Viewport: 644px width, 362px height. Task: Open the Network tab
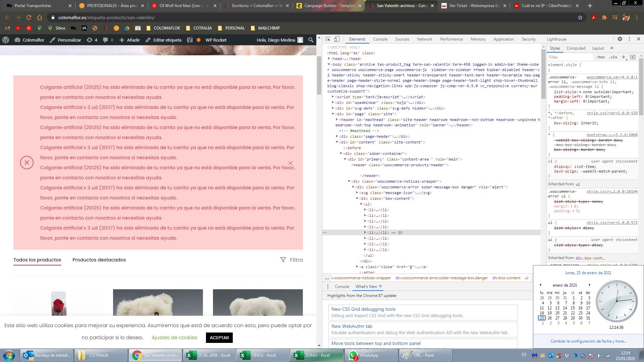point(425,39)
